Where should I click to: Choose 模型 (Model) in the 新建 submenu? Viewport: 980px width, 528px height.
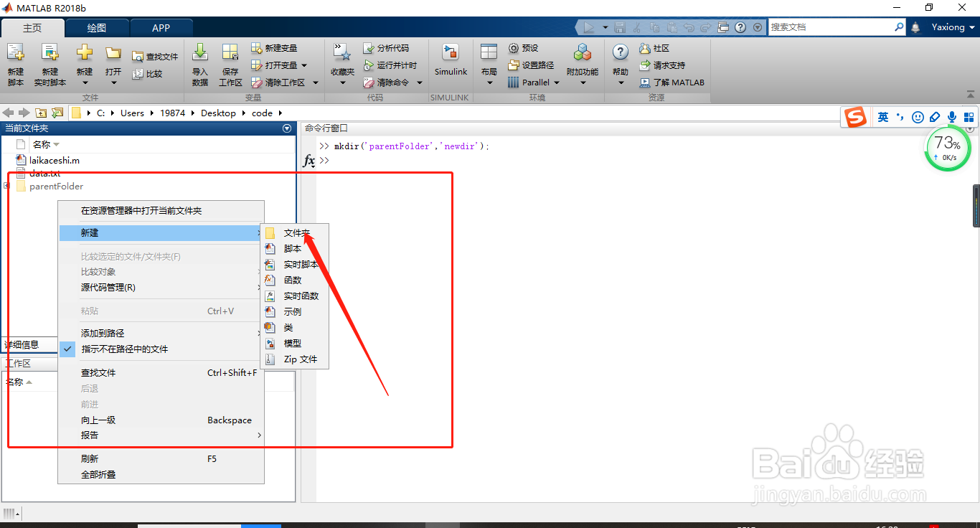pos(294,344)
